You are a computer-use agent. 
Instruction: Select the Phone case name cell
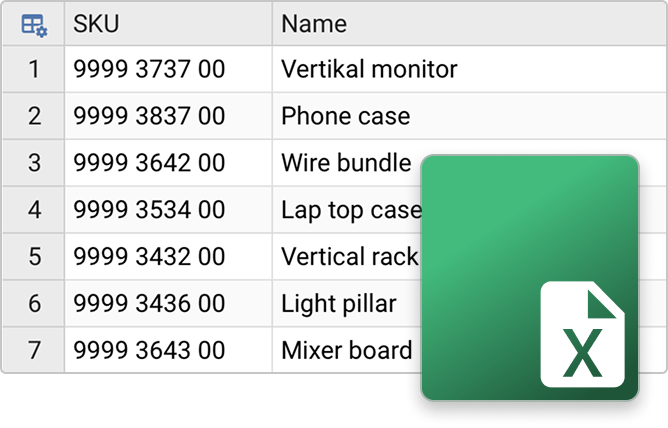[x=470, y=116]
